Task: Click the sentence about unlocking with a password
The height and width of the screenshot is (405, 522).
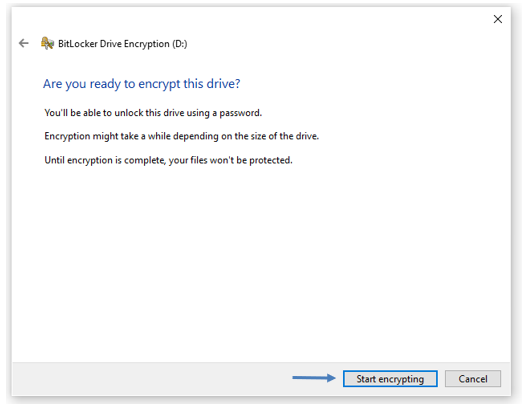Action: pos(153,113)
